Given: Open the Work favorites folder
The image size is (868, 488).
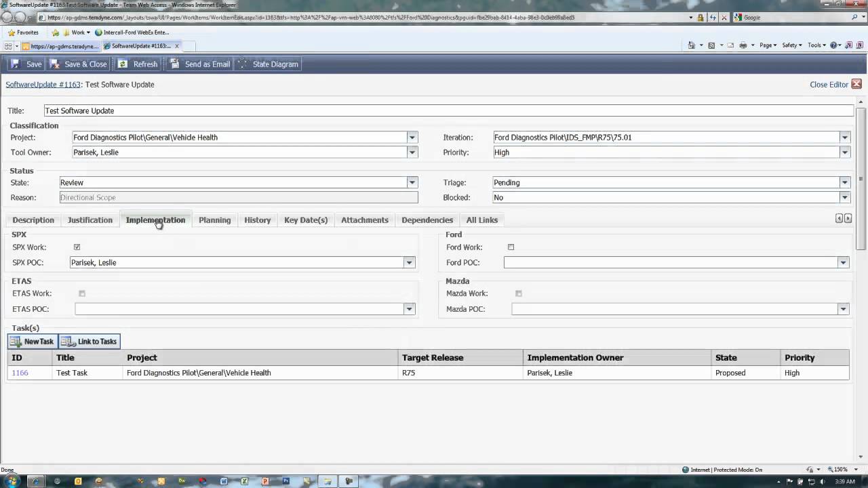Looking at the screenshot, I should (x=77, y=33).
